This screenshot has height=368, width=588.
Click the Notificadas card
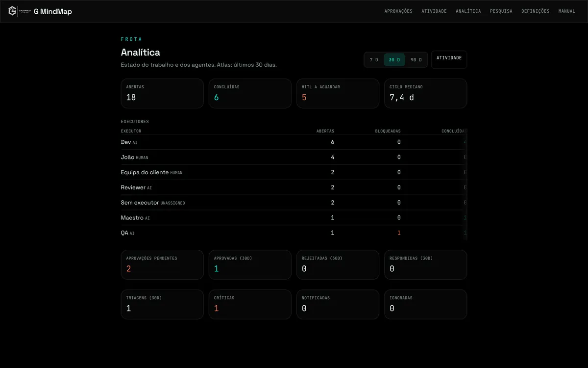(338, 304)
